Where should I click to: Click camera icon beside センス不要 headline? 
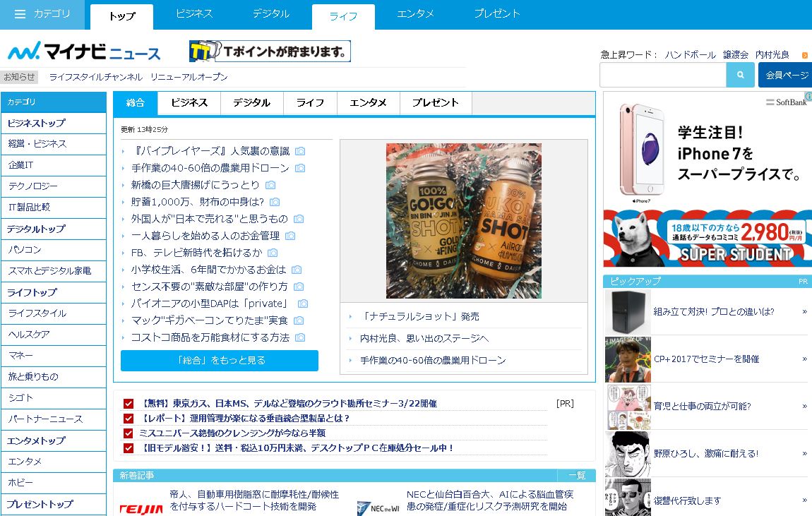click(298, 287)
